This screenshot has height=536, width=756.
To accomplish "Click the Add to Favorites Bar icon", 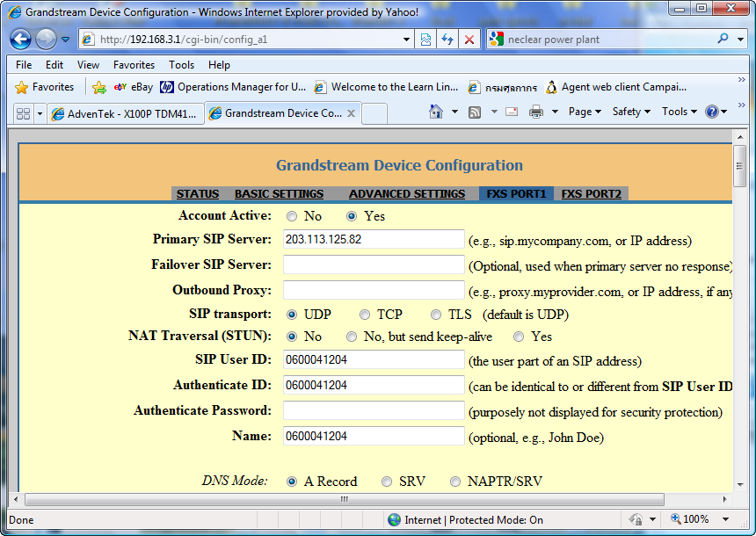I will 98,87.
